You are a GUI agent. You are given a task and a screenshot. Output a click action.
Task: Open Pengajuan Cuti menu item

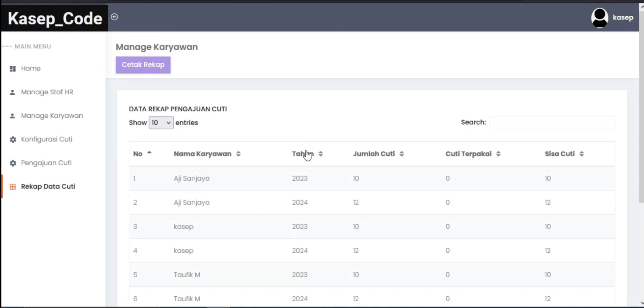click(x=46, y=163)
